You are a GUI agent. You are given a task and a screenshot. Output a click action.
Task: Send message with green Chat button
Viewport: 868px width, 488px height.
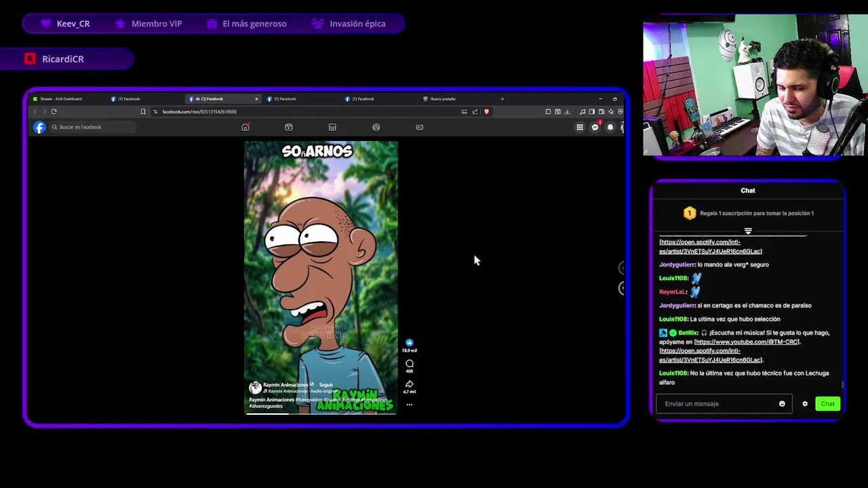pos(827,404)
